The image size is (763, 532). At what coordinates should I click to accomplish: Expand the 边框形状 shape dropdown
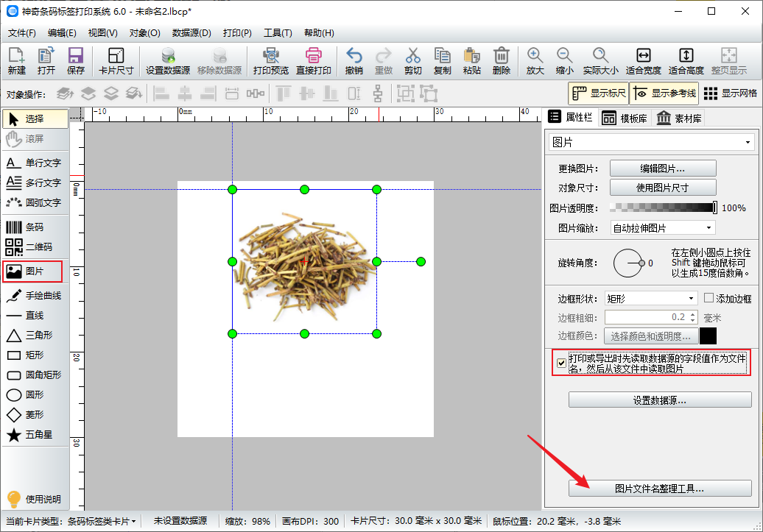click(x=650, y=298)
